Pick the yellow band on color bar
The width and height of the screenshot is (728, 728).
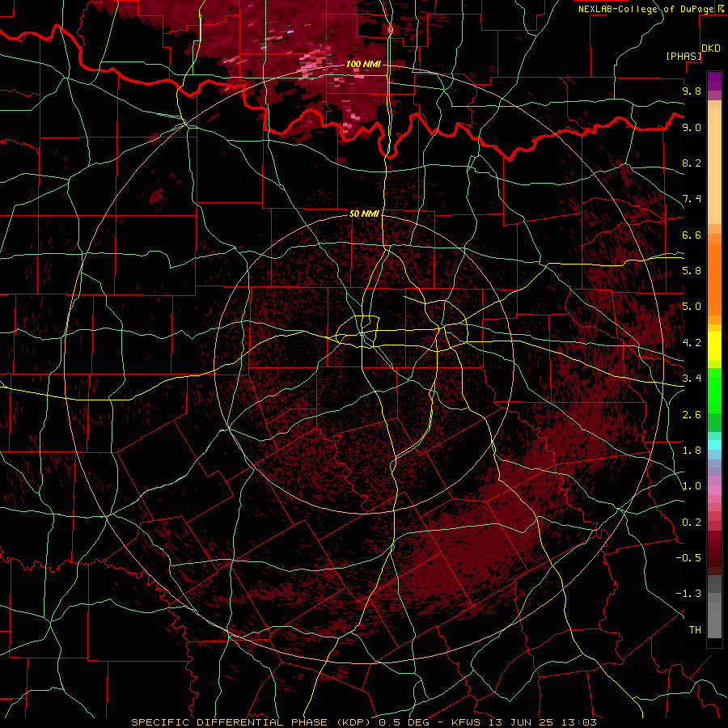click(714, 346)
